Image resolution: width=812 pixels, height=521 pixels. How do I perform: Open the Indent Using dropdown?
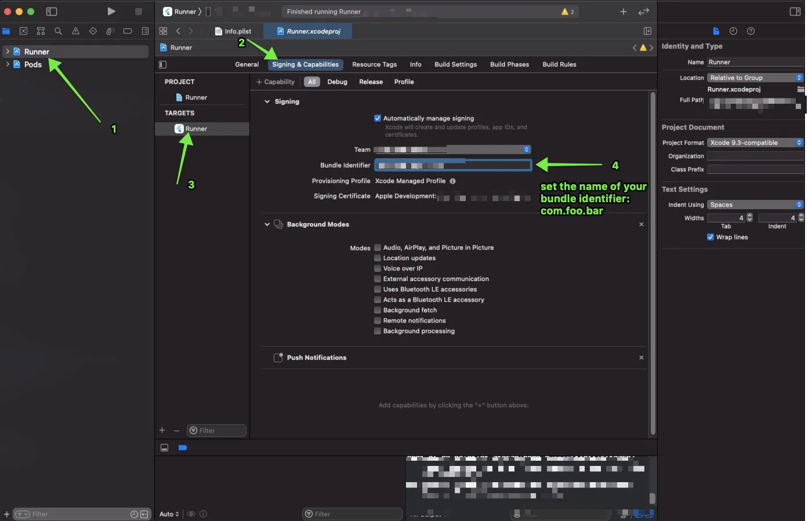(755, 205)
